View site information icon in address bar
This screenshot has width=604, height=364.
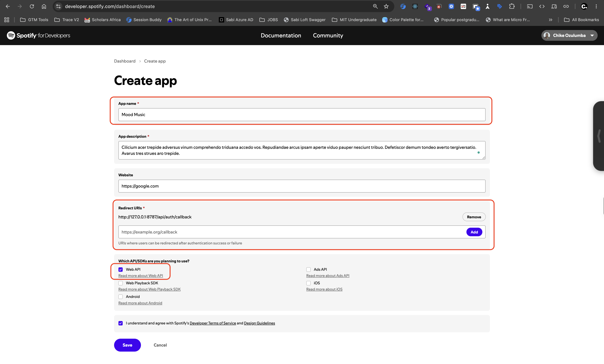58,6
